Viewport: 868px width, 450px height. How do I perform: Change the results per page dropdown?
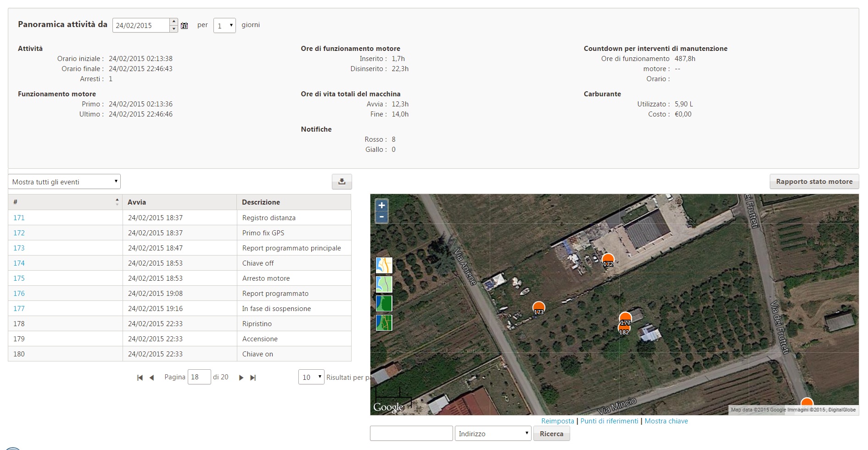311,377
